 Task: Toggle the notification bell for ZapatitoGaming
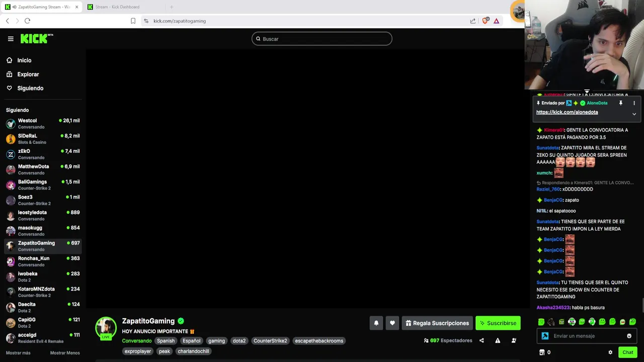point(376,323)
